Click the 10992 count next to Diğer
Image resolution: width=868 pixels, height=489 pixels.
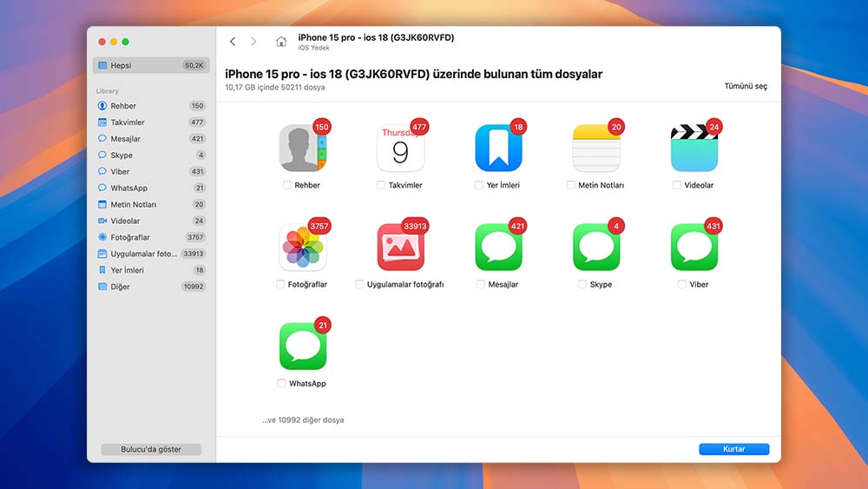pyautogui.click(x=194, y=287)
